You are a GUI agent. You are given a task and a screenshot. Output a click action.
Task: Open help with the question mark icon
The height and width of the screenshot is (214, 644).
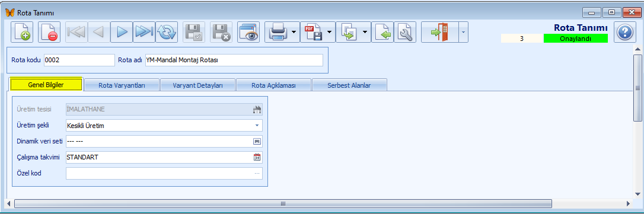[x=624, y=32]
